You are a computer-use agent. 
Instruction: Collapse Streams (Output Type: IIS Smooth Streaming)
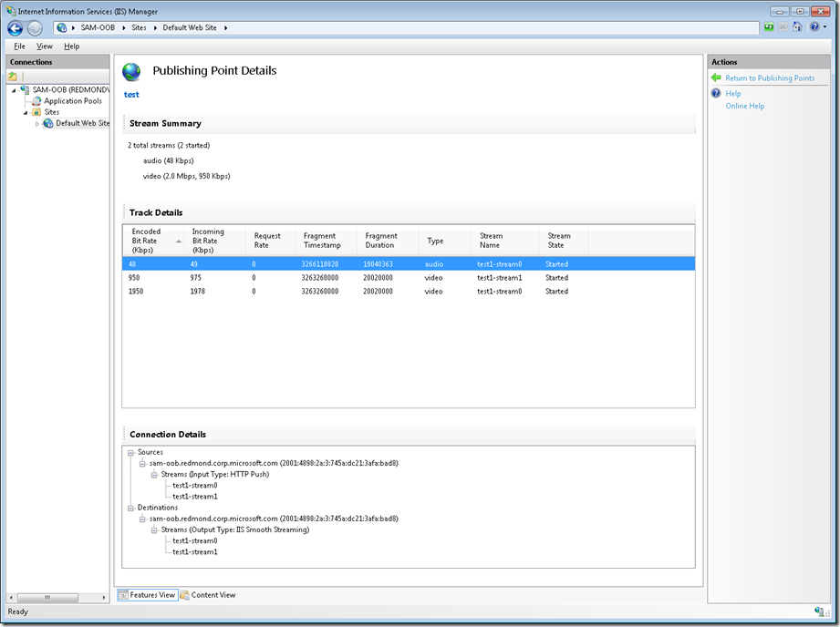click(x=154, y=530)
